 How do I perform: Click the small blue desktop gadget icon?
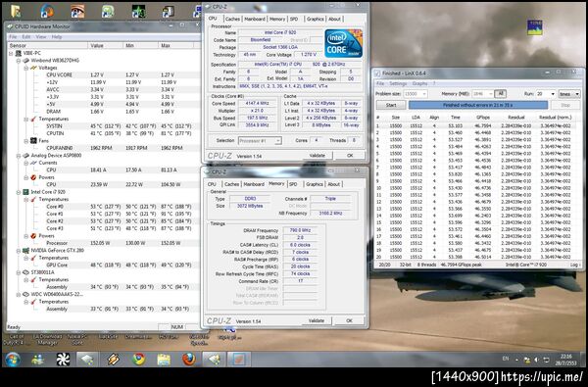[x=535, y=27]
